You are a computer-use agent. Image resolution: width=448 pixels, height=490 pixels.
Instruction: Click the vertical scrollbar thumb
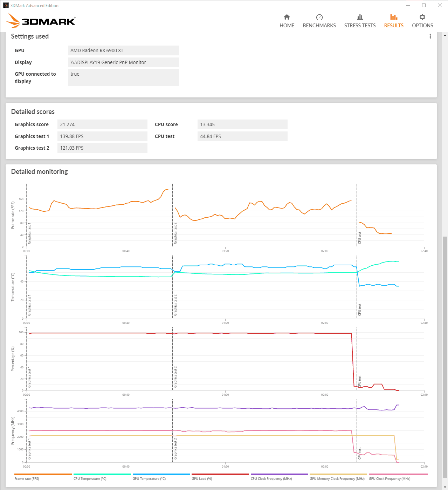(445, 357)
